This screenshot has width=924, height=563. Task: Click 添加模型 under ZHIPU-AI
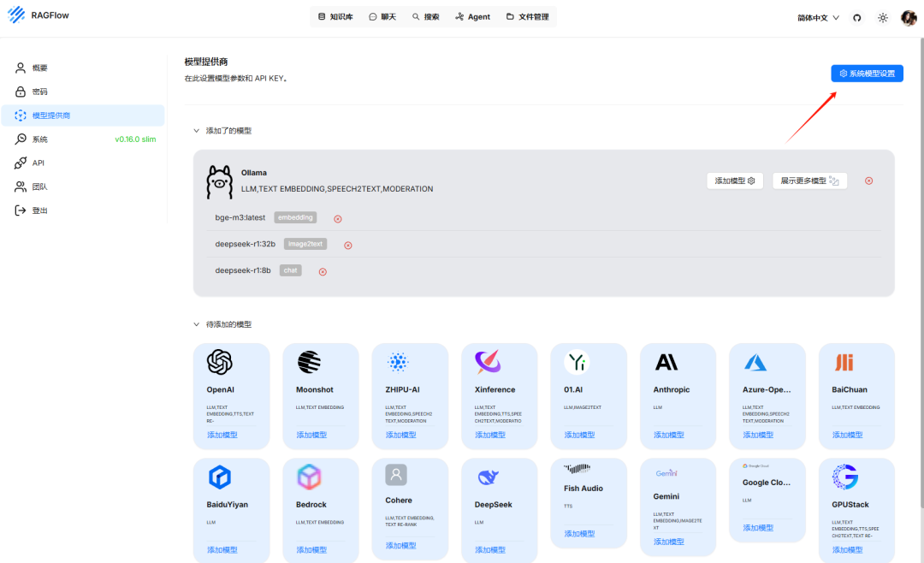400,435
